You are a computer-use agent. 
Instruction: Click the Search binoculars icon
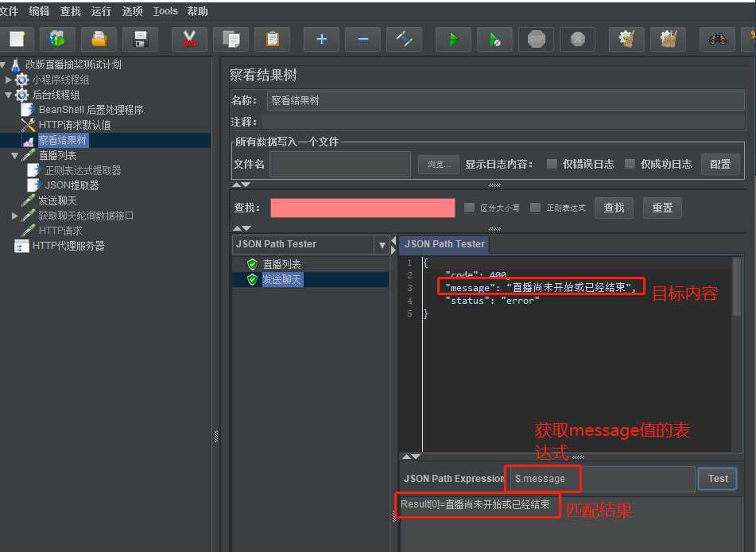(717, 39)
